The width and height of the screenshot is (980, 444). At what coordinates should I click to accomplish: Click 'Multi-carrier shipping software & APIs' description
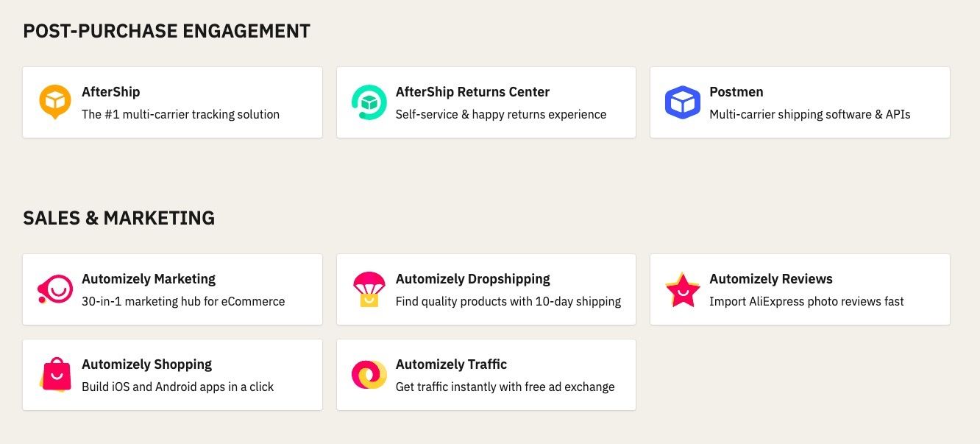(810, 114)
